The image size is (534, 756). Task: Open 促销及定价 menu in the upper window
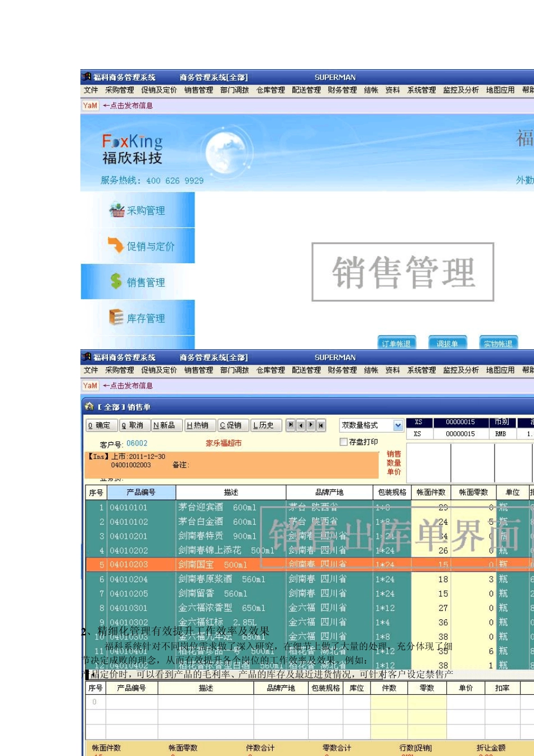pyautogui.click(x=159, y=90)
